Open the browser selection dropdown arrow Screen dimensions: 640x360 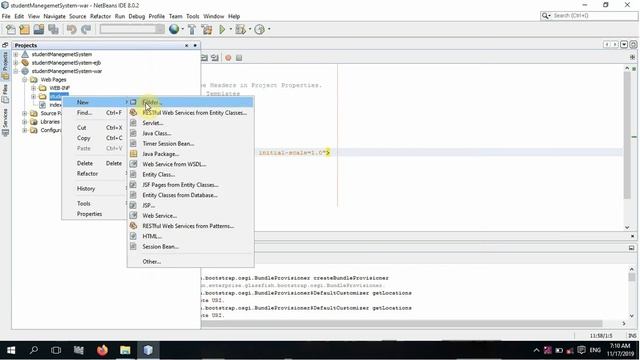(x=182, y=29)
